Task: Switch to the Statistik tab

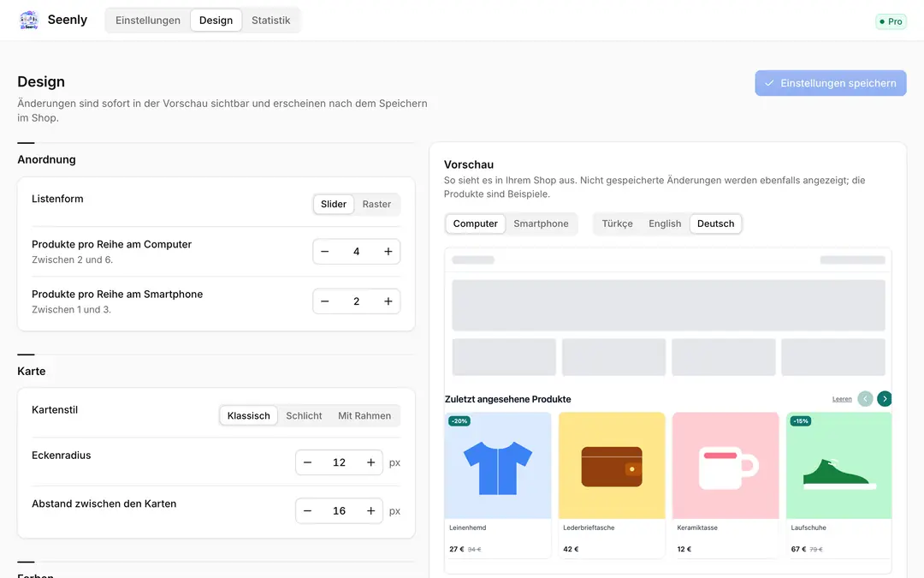Action: point(271,20)
